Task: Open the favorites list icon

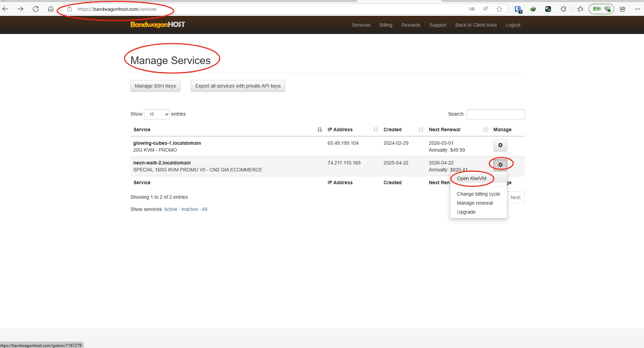Action: coord(580,9)
